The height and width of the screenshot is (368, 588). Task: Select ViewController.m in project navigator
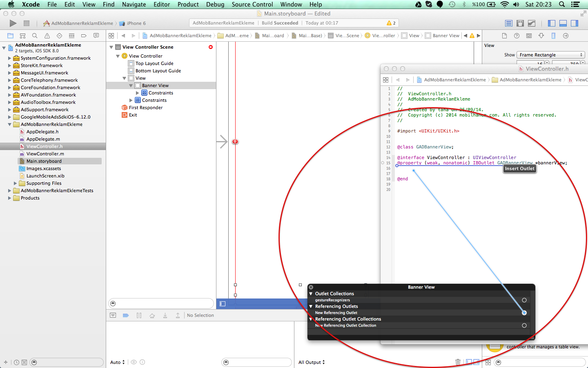45,154
